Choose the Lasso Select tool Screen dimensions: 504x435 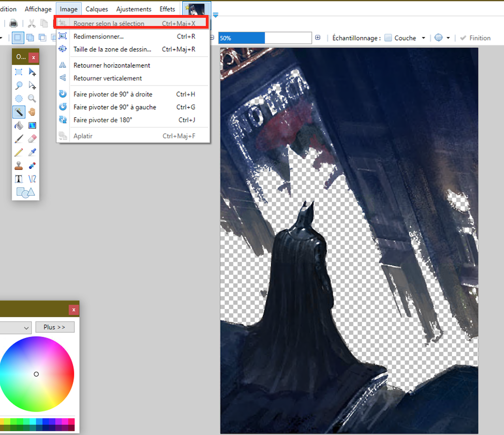tap(19, 86)
